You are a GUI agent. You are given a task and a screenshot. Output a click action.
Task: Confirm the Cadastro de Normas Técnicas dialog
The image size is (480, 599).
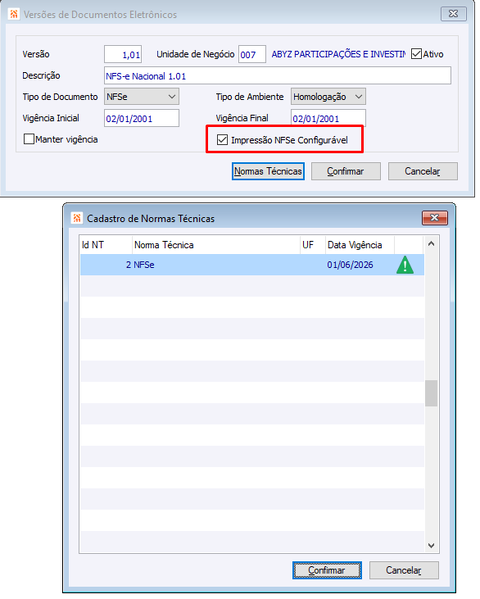327,570
